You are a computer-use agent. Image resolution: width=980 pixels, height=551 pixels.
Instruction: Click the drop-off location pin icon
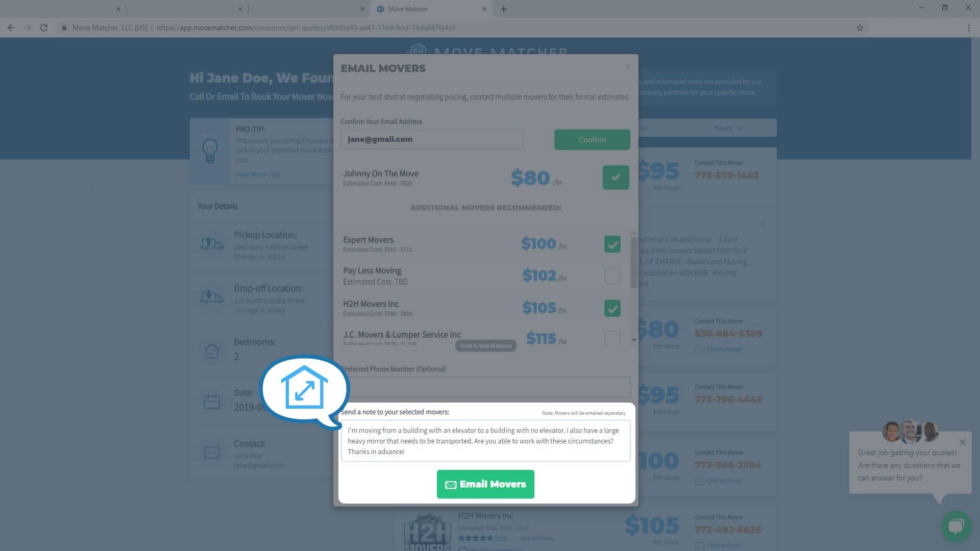pyautogui.click(x=212, y=296)
